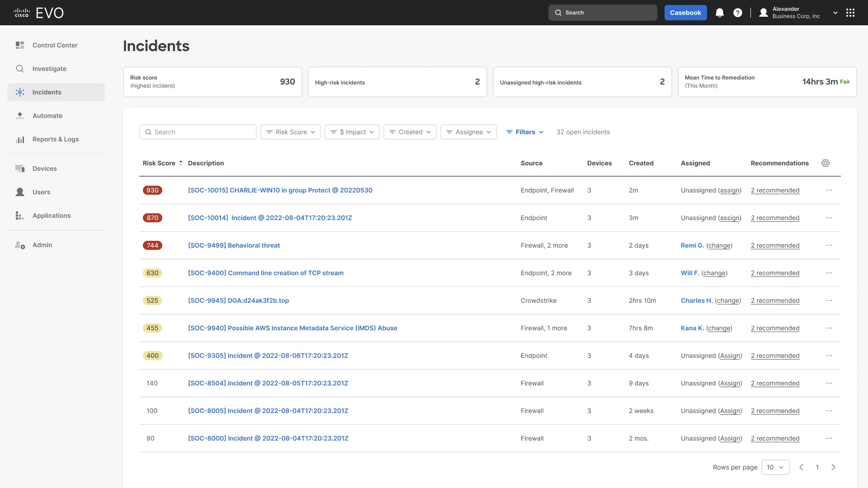The height and width of the screenshot is (488, 868).
Task: Open the apps grid launcher icon
Action: click(x=850, y=13)
